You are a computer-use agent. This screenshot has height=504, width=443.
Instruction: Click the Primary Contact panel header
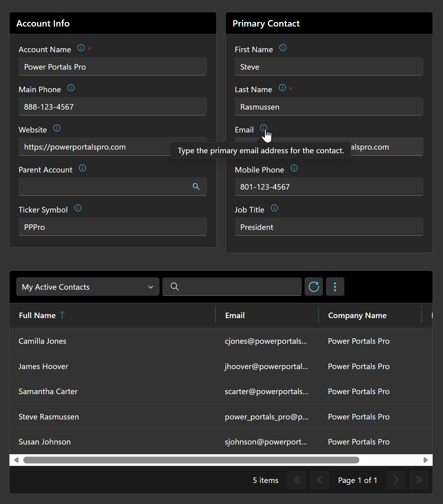(329, 23)
